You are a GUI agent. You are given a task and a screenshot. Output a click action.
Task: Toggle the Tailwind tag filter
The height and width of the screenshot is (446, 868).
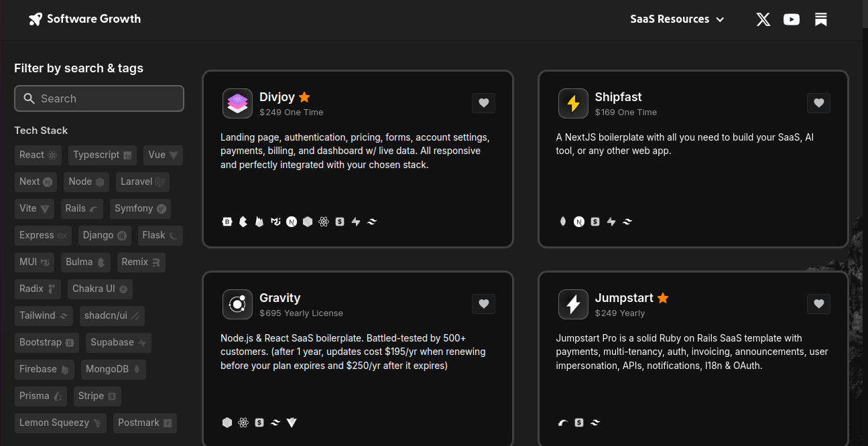coord(44,315)
